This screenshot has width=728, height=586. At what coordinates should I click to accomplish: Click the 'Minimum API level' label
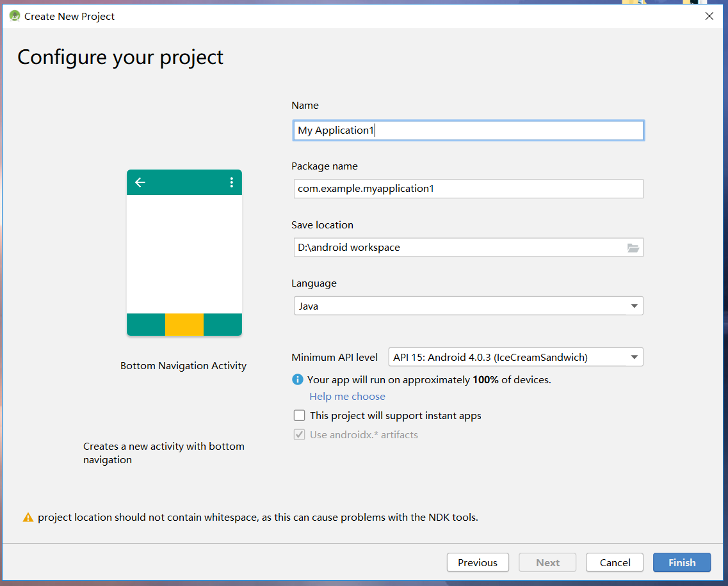click(335, 357)
